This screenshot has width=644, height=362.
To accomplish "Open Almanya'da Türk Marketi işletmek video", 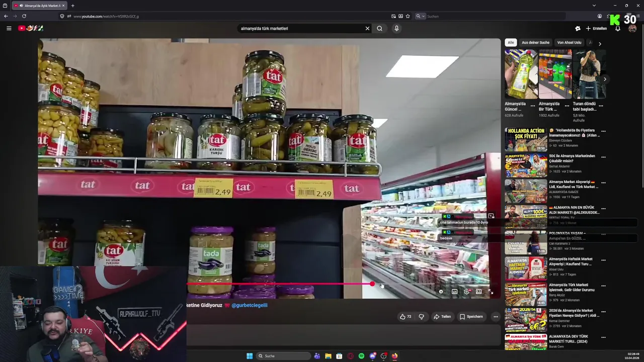I will pyautogui.click(x=526, y=294).
